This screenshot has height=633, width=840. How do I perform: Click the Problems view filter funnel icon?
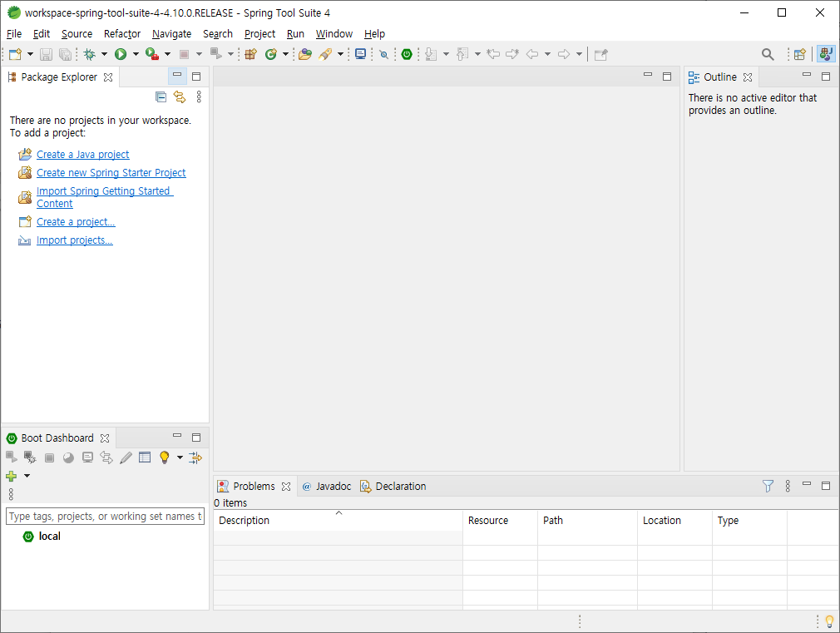[768, 486]
